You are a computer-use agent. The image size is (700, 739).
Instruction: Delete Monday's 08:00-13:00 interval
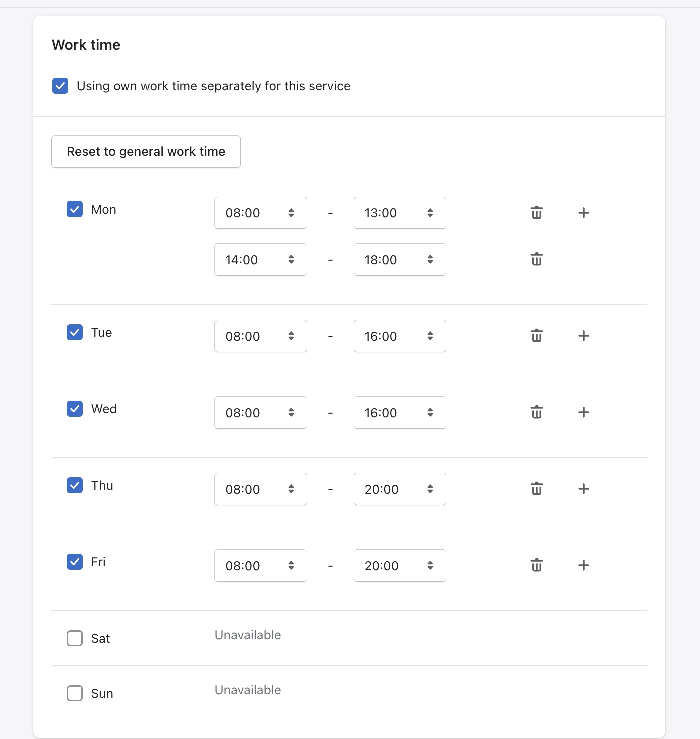pyautogui.click(x=536, y=212)
